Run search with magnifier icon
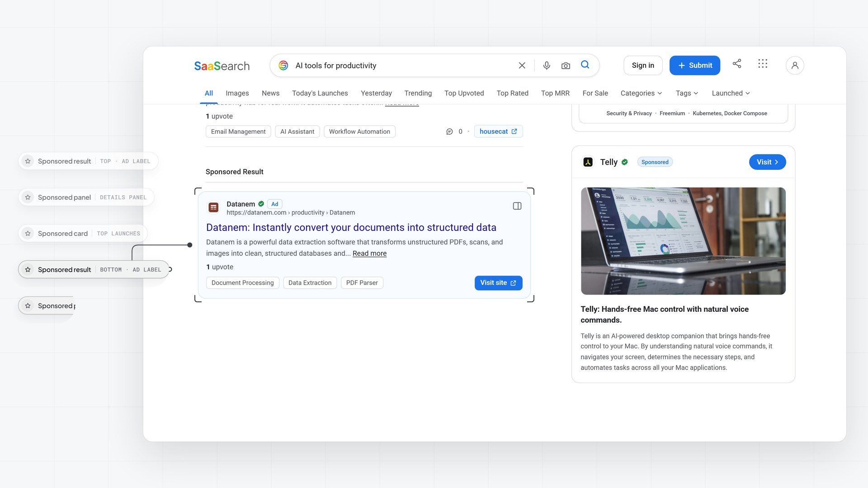 coord(585,65)
